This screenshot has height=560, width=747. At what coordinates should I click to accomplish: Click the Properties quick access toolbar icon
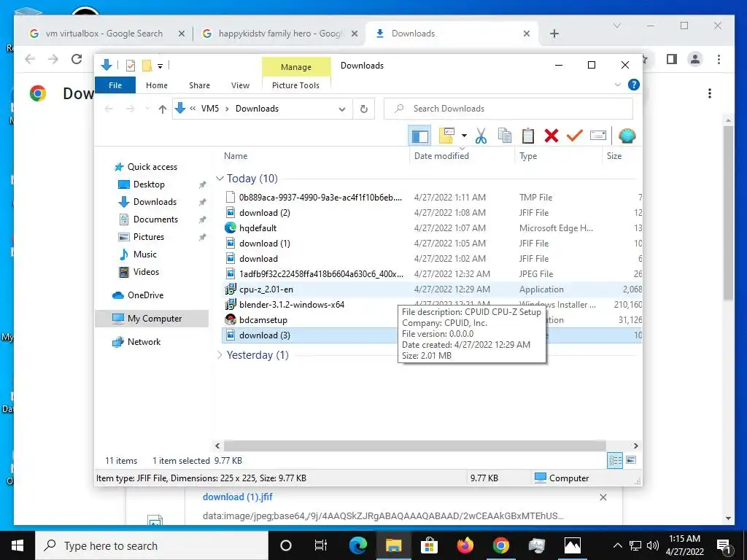pos(130,66)
